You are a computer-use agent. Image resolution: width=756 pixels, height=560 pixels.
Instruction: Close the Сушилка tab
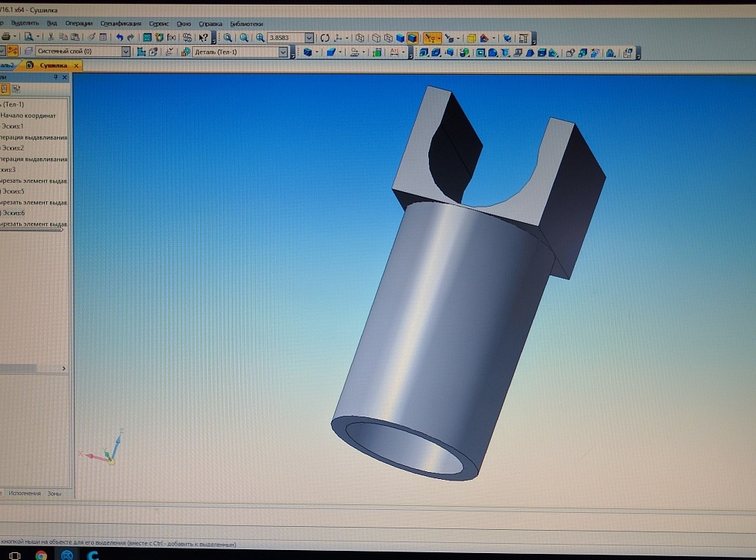point(76,66)
